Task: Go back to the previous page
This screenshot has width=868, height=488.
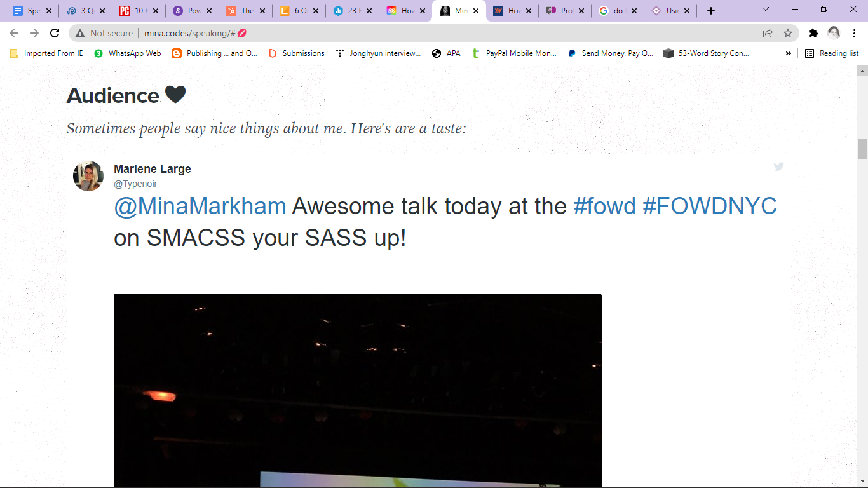Action: pyautogui.click(x=14, y=33)
